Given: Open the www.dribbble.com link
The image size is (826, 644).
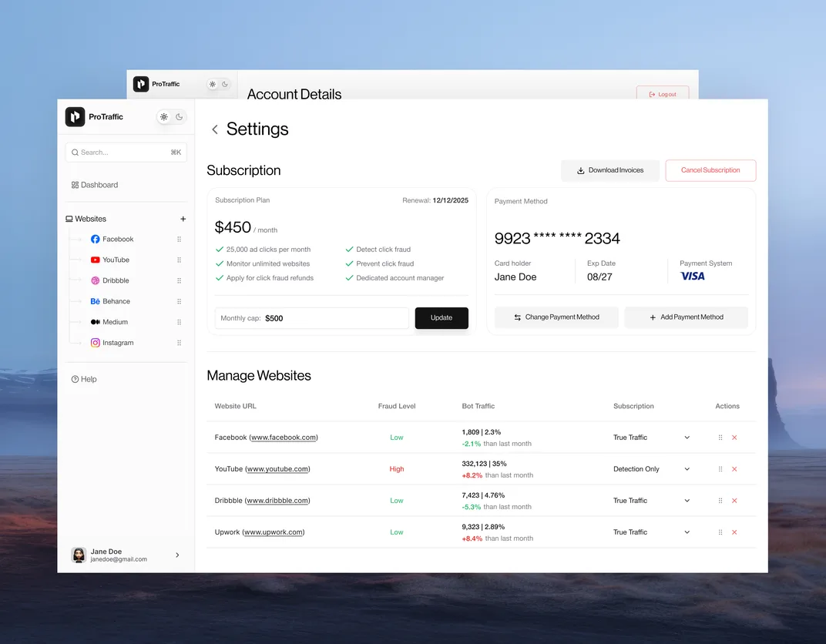Looking at the screenshot, I should [x=277, y=501].
